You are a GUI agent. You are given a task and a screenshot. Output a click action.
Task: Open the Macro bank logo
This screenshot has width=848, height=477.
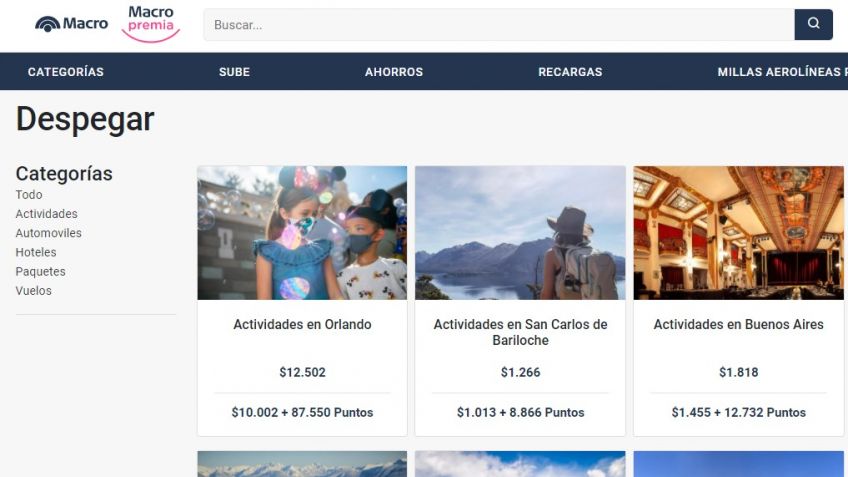tap(71, 24)
